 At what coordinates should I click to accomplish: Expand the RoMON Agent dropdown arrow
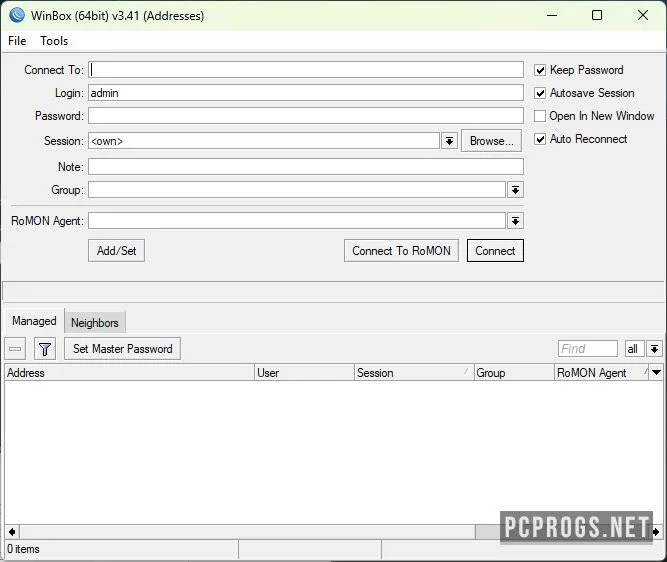(515, 221)
